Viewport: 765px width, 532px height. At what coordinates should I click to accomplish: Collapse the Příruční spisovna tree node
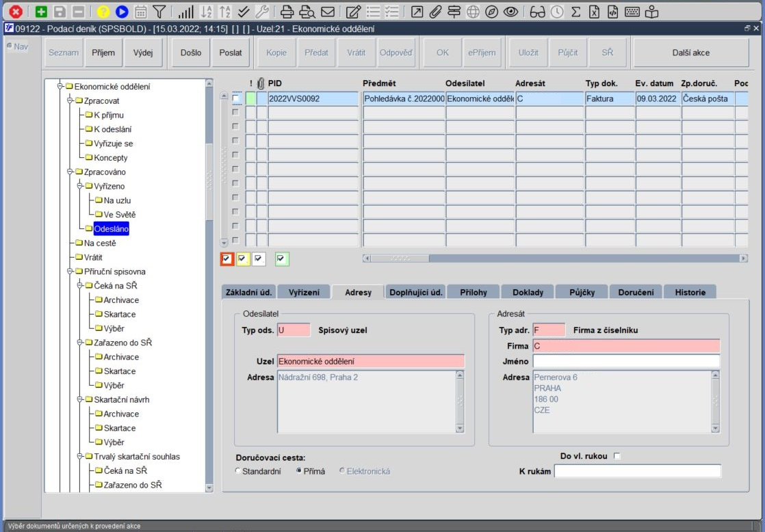pos(70,271)
